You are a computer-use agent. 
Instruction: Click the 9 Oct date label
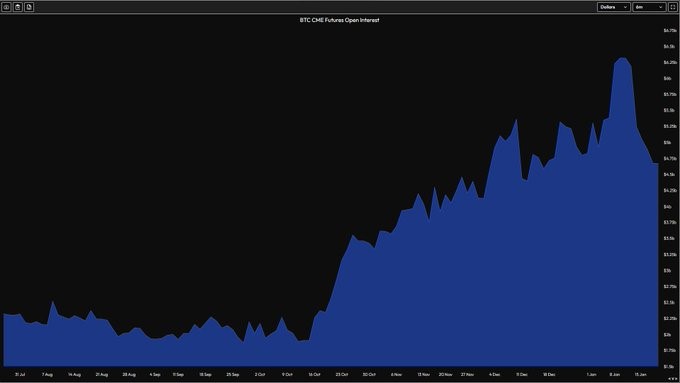tap(287, 374)
